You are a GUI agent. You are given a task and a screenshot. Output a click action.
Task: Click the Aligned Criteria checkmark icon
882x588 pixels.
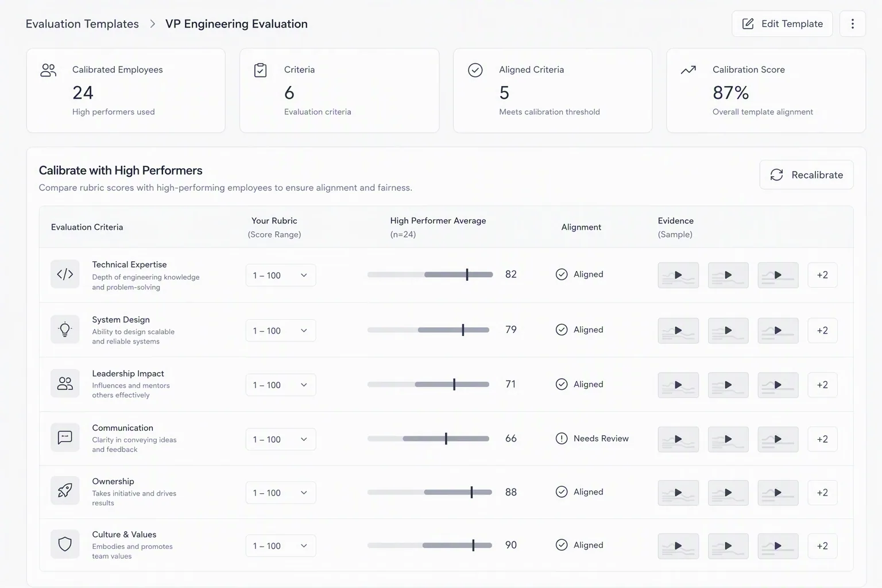click(x=475, y=70)
